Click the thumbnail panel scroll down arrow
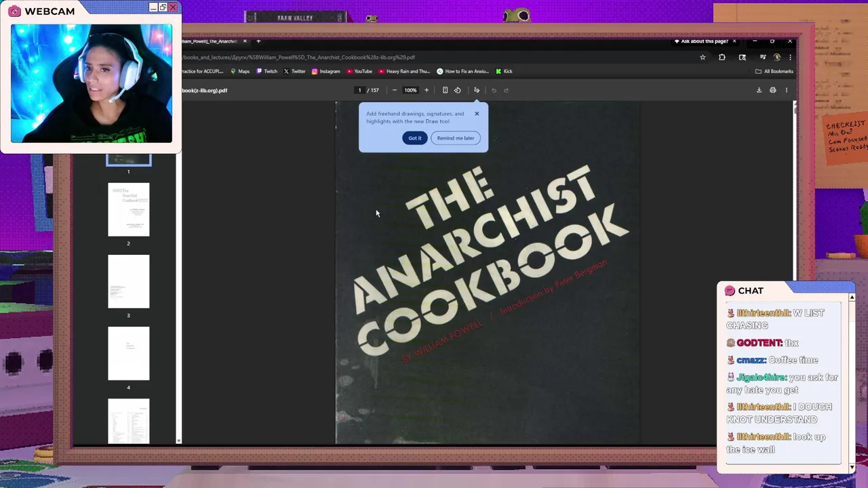Viewport: 868px width, 488px height. pos(178,441)
